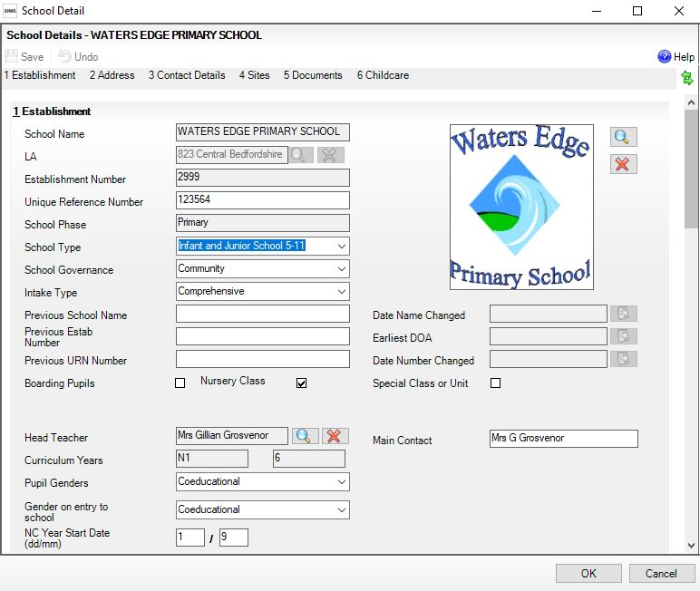Click the Cancel button
The height and width of the screenshot is (591, 700).
[x=662, y=573]
